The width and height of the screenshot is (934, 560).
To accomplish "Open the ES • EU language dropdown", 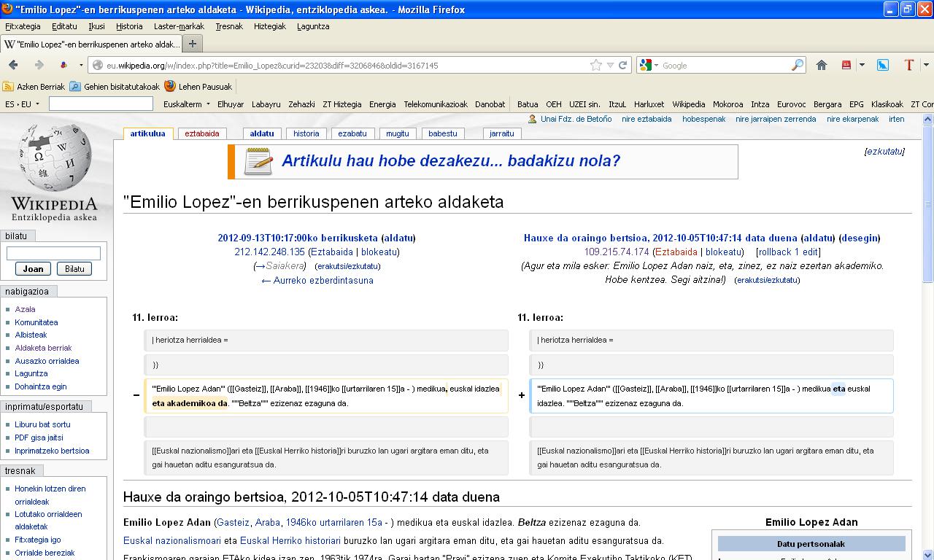I will [22, 104].
